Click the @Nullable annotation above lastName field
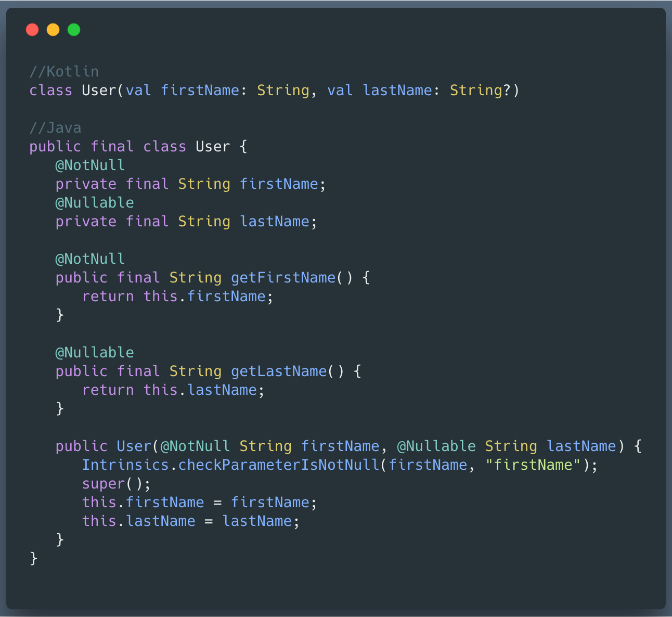This screenshot has height=617, width=672. [95, 202]
